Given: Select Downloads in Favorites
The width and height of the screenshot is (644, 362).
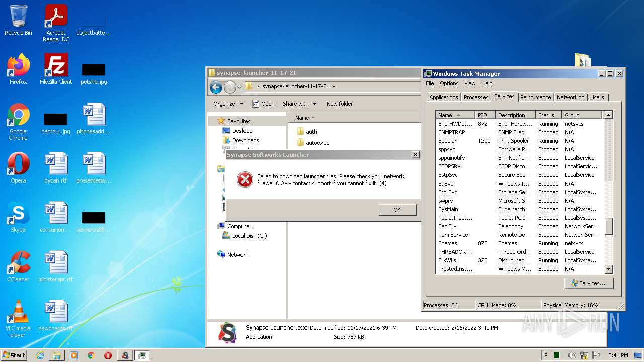Looking at the screenshot, I should (x=240, y=140).
